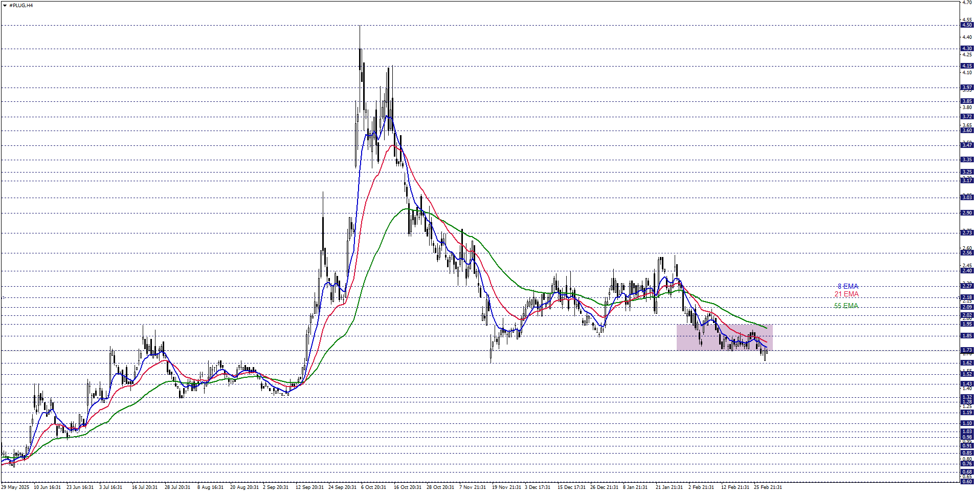The image size is (980, 493).
Task: Click the 2.90 price level tag
Action: 967,213
